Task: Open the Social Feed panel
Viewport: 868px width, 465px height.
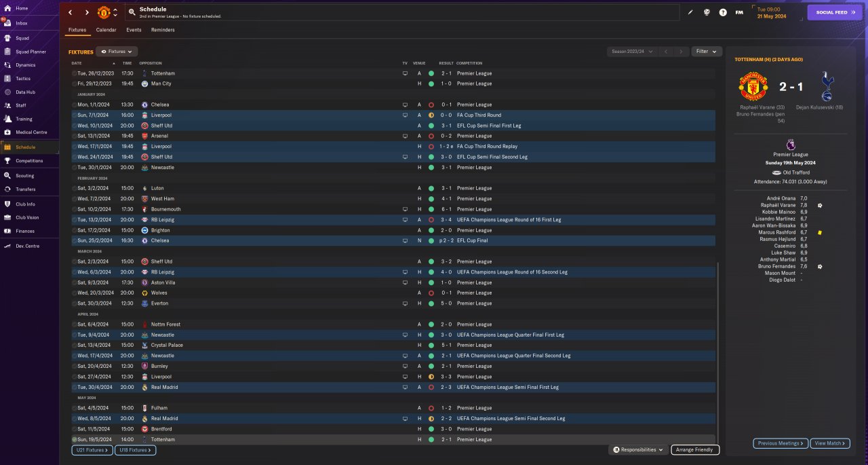Action: [x=835, y=12]
